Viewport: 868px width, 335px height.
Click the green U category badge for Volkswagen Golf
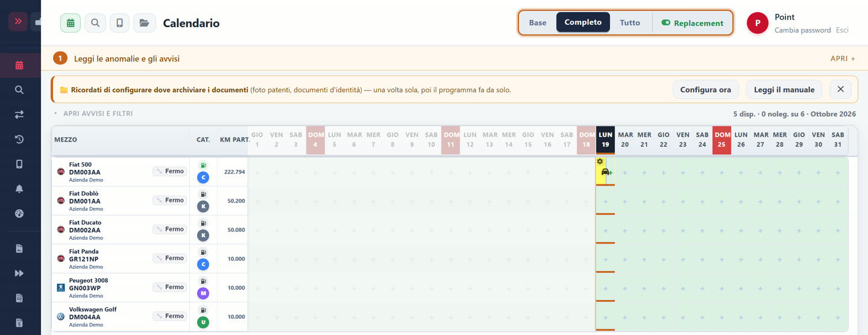click(x=203, y=322)
